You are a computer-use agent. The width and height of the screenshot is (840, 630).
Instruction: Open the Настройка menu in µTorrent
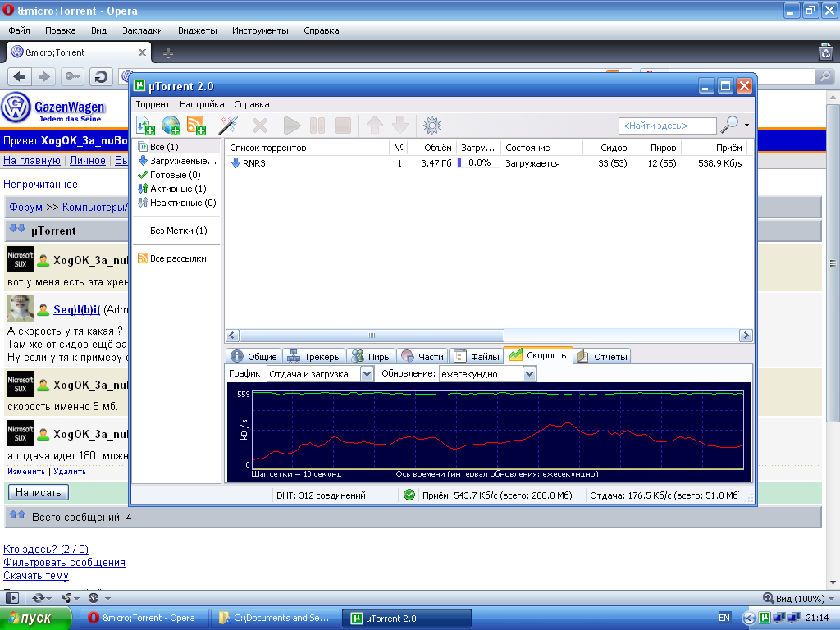click(x=202, y=104)
